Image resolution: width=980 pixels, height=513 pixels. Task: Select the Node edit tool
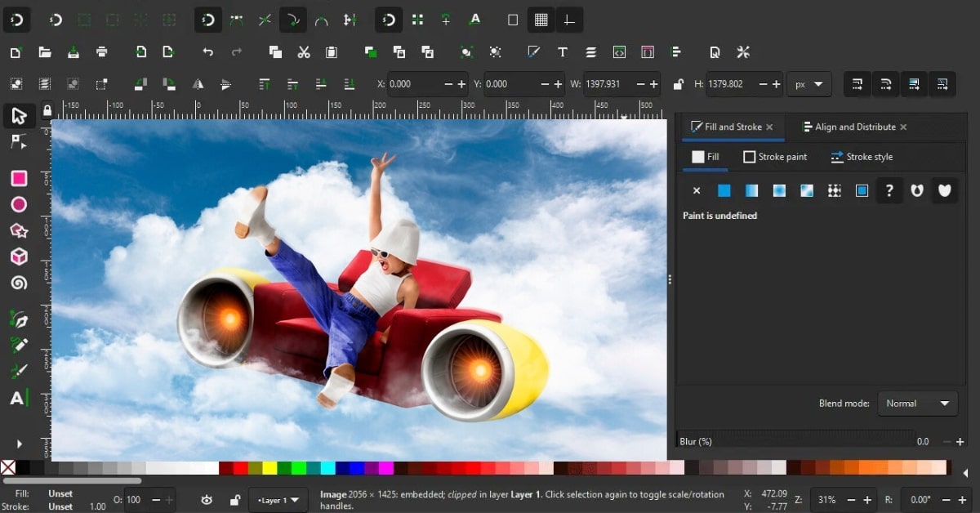point(19,142)
